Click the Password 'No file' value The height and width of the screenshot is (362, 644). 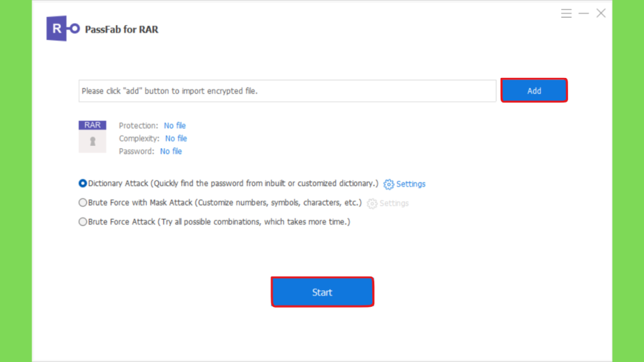171,151
